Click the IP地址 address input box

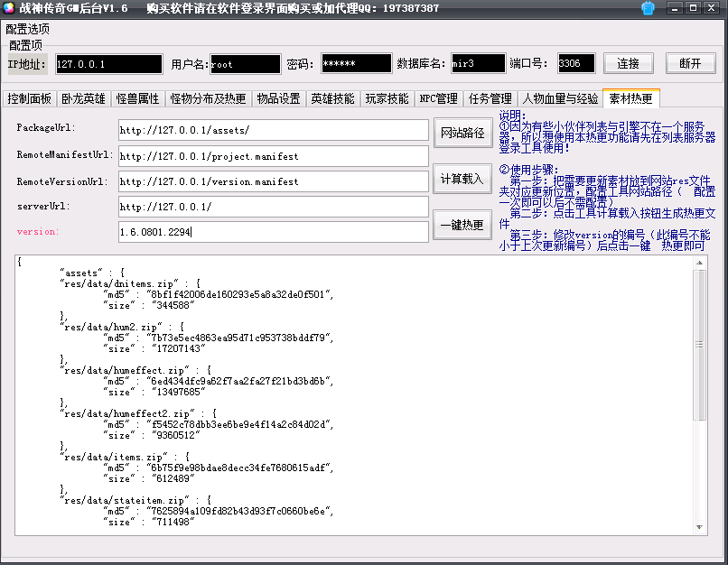(108, 65)
